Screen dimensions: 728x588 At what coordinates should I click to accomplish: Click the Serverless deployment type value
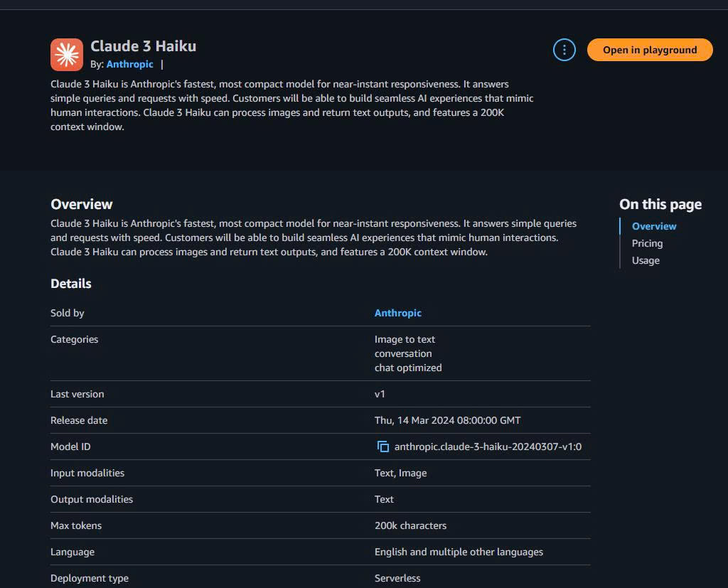pos(397,578)
